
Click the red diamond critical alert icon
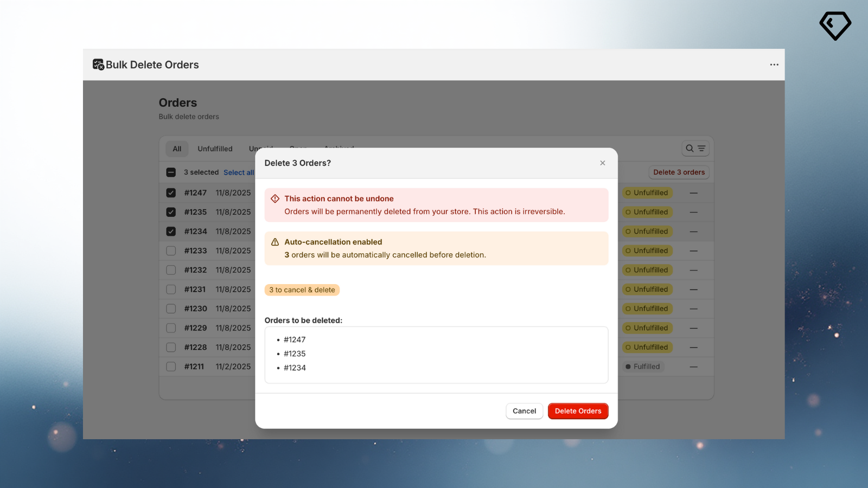[275, 199]
